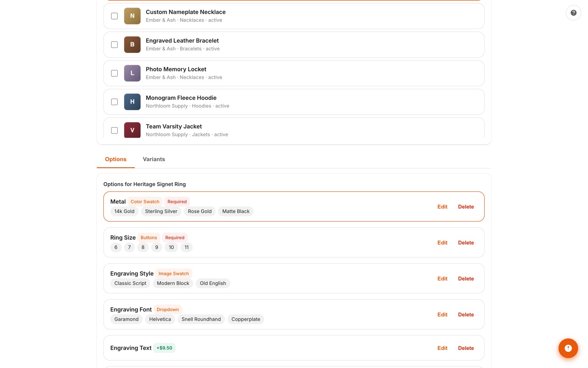Switch to the Variants tab
This screenshot has height=368, width=588.
point(154,159)
